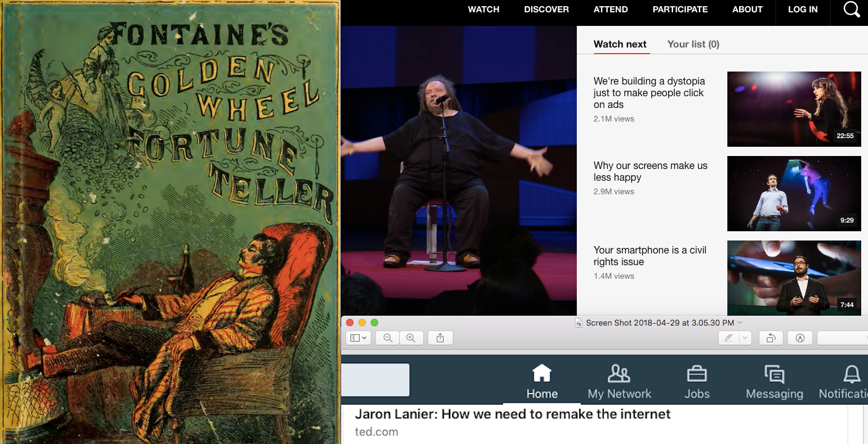Screen dimensions: 868x444
Task: Click the Golden Wheel Fortune Teller cover
Action: (170, 222)
